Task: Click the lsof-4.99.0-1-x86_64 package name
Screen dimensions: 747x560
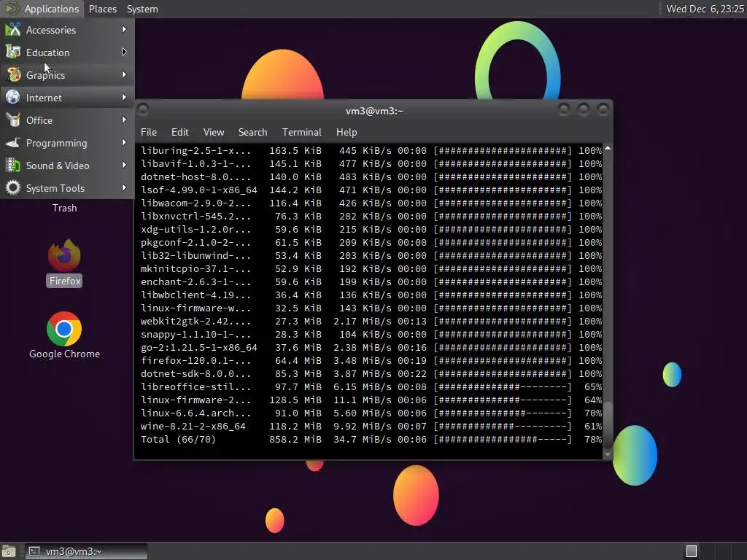Action: point(198,190)
